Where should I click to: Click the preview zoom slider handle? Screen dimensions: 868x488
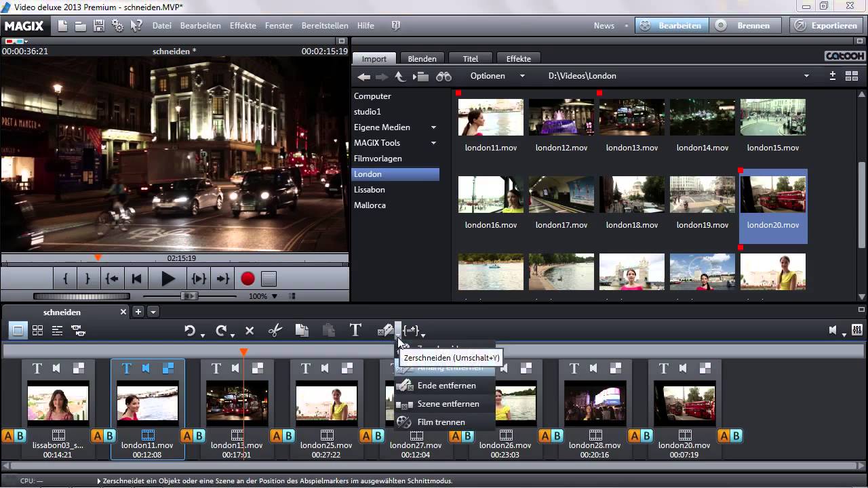pyautogui.click(x=189, y=296)
